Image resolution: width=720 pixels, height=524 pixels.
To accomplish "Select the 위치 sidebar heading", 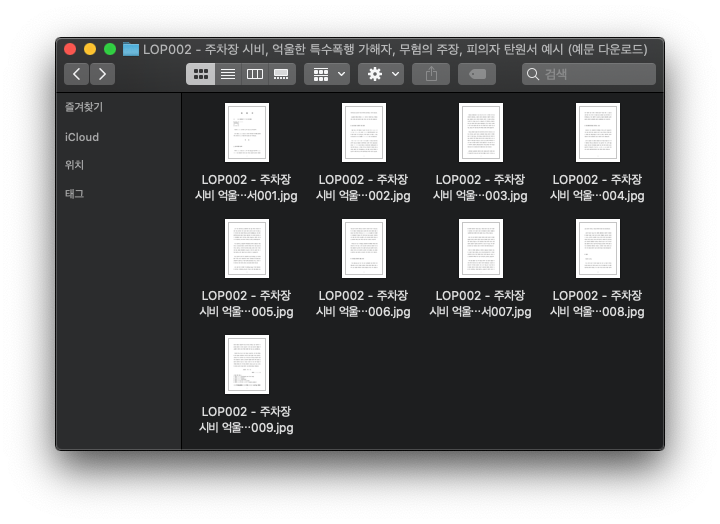I will coord(74,165).
